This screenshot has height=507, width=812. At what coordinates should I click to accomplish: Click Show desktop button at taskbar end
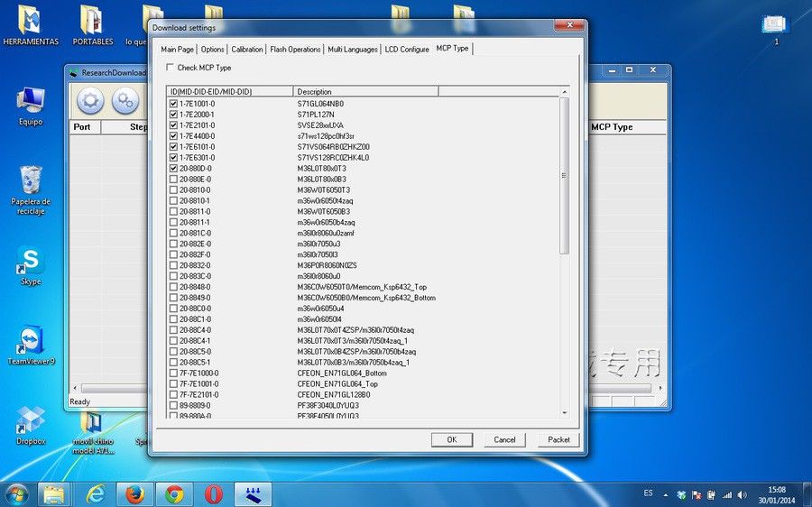click(807, 494)
